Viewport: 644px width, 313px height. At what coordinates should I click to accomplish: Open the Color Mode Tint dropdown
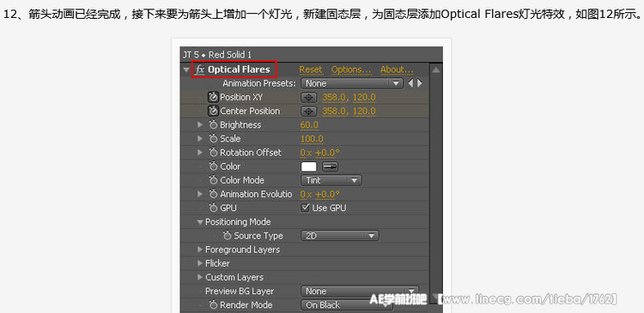331,180
